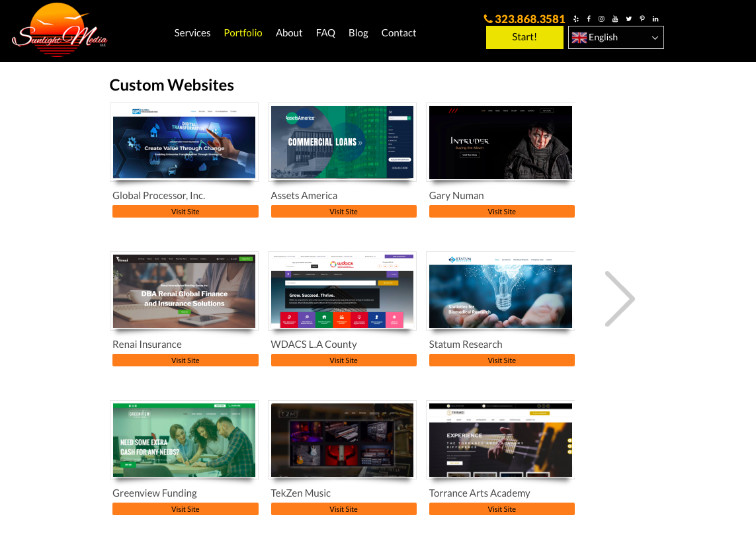Image resolution: width=756 pixels, height=537 pixels.
Task: Open the Renai Insurance website thumbnail
Action: pyautogui.click(x=184, y=291)
